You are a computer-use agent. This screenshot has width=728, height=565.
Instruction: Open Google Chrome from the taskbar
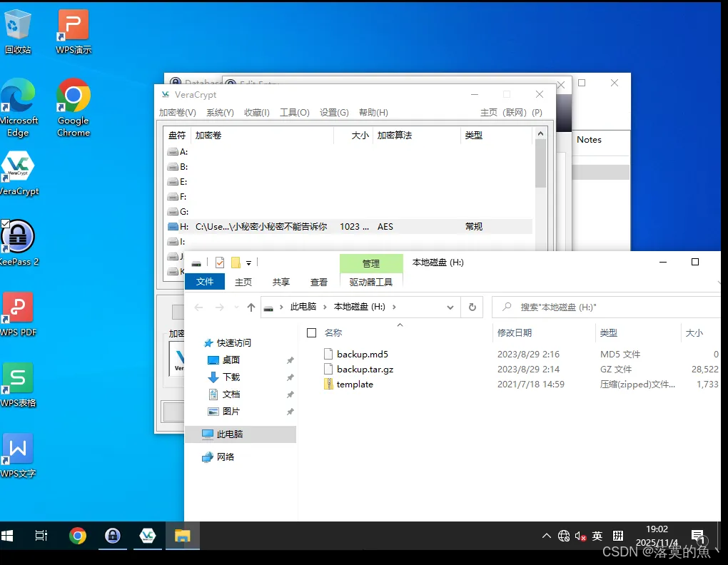click(x=78, y=536)
